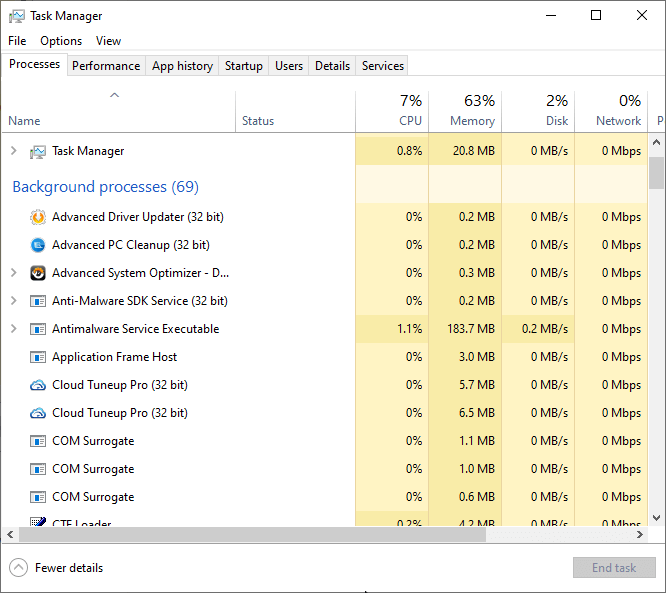Click the Advanced PC Cleanup icon
Image resolution: width=666 pixels, height=593 pixels.
coord(38,245)
